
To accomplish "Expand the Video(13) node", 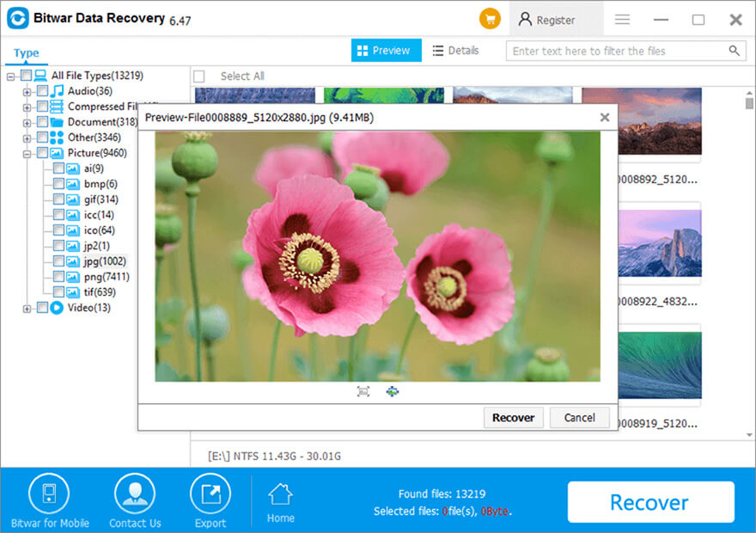I will pyautogui.click(x=27, y=309).
